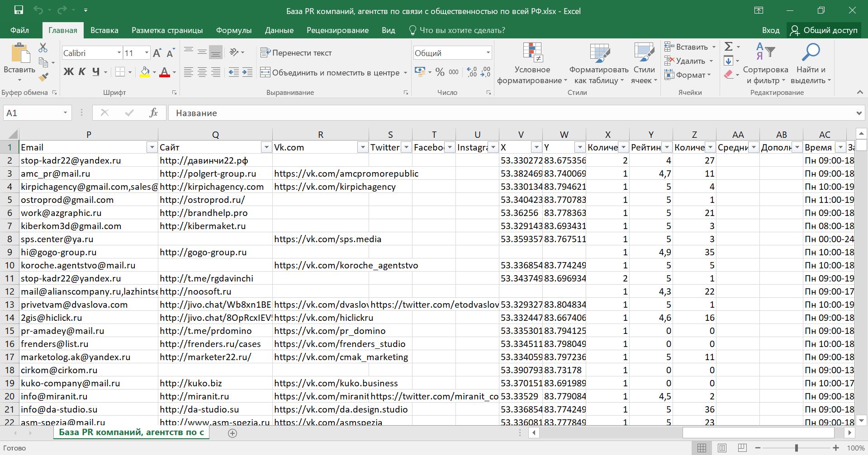Click the Cut scissors icon
The height and width of the screenshot is (455, 868).
click(43, 48)
